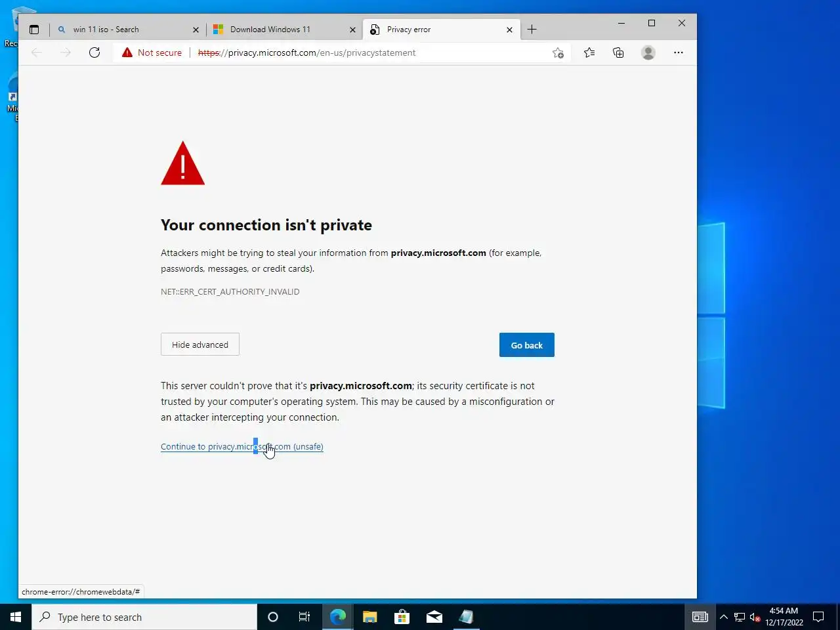Open a new tab with plus icon
Viewport: 840px width, 630px height.
click(x=532, y=30)
